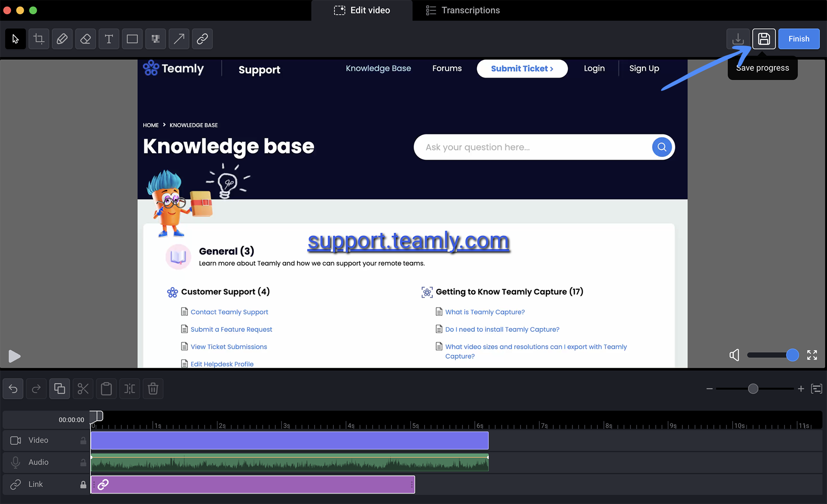The height and width of the screenshot is (504, 827).
Task: Click the trash delete icon
Action: click(x=153, y=389)
